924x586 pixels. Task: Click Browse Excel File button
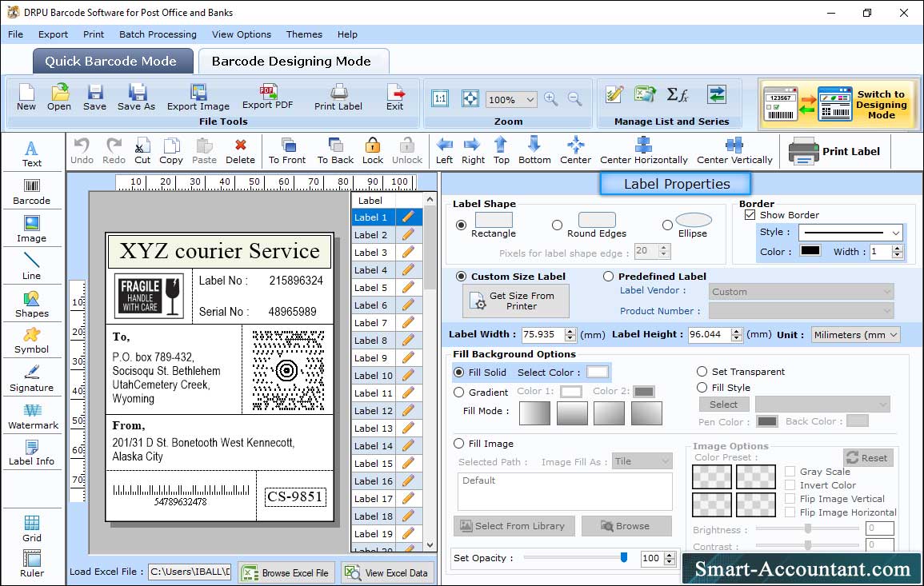point(286,572)
